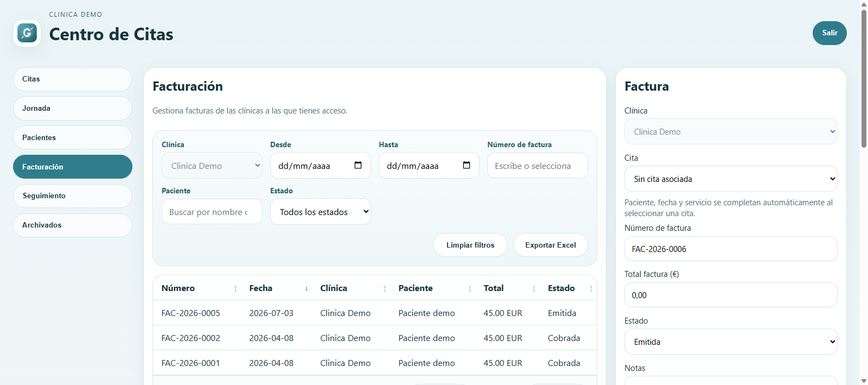Go to the Pacientes section

73,137
